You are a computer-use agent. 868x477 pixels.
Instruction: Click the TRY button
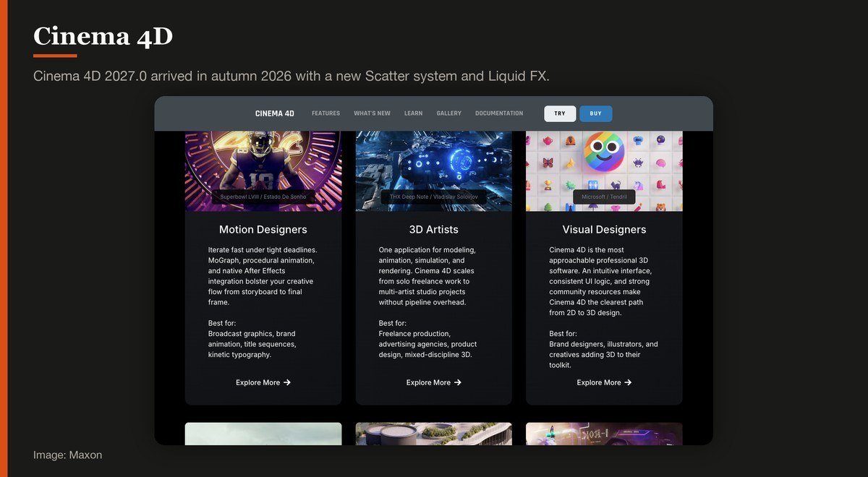pos(560,113)
